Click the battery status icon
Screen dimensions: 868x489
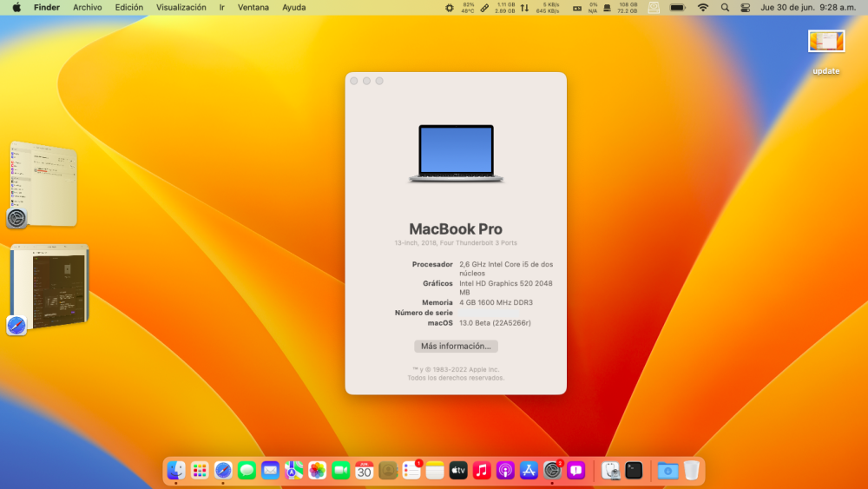tap(678, 8)
